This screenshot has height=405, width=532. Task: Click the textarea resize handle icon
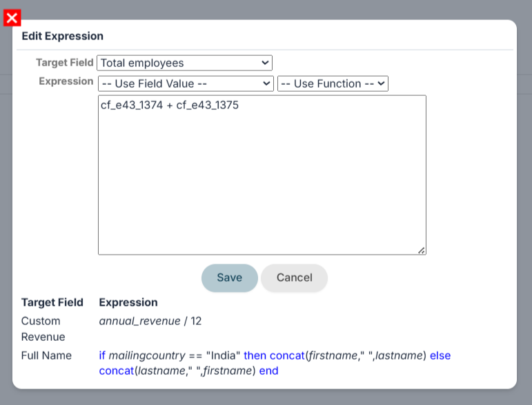click(422, 250)
